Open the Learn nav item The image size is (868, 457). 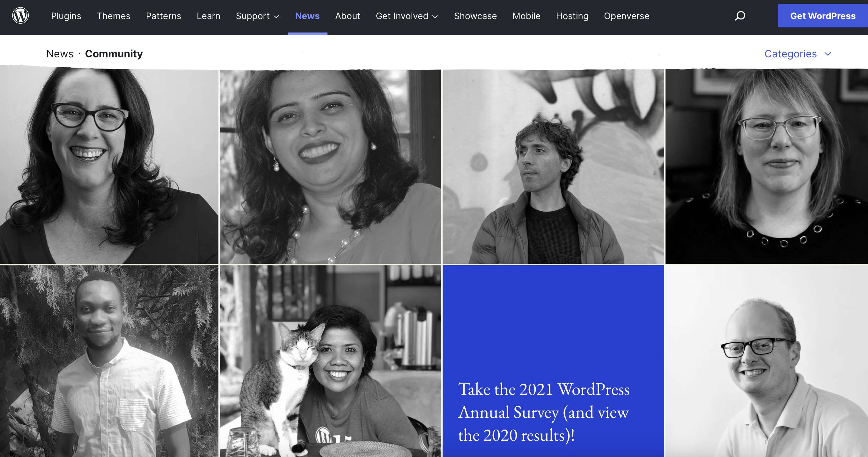pyautogui.click(x=209, y=16)
